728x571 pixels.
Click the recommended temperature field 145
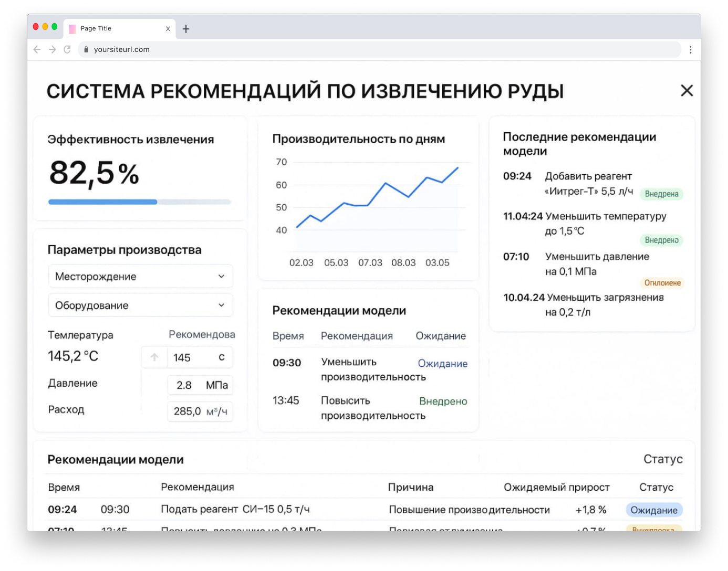tap(200, 357)
